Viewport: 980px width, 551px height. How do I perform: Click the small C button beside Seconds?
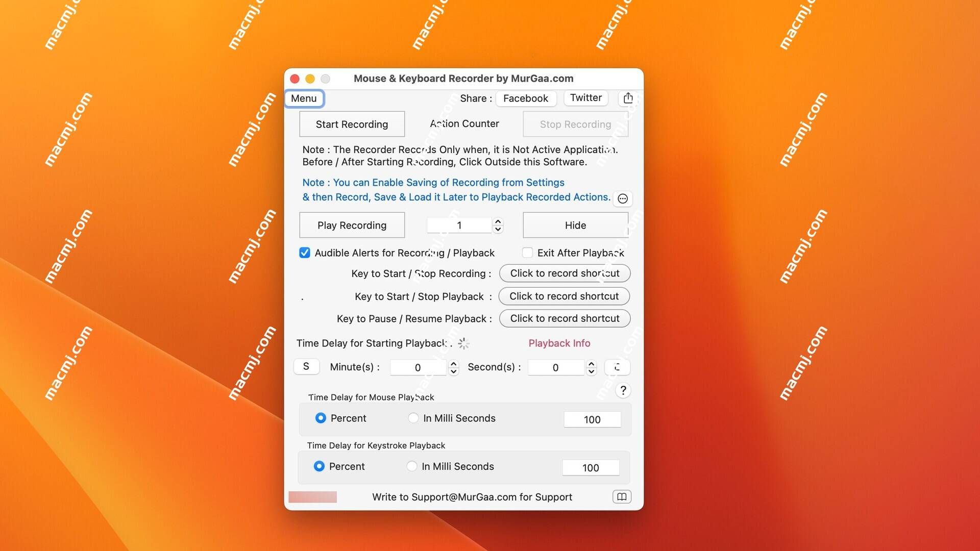click(x=617, y=367)
